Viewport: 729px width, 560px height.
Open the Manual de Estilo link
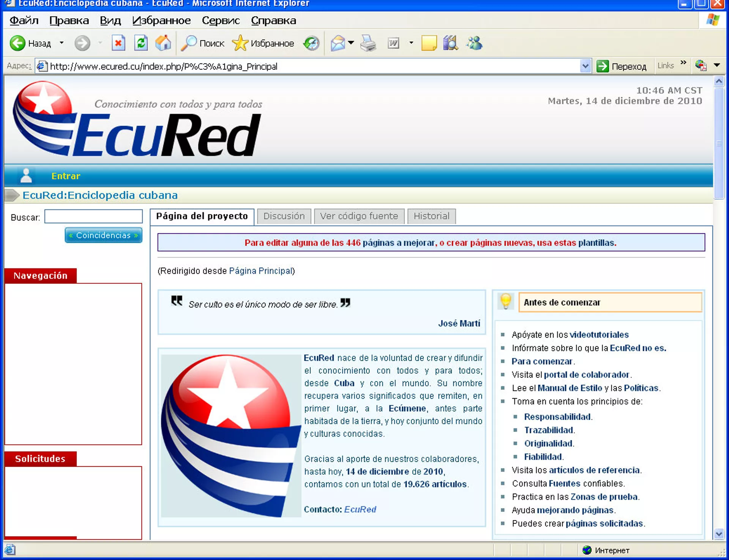pyautogui.click(x=570, y=388)
